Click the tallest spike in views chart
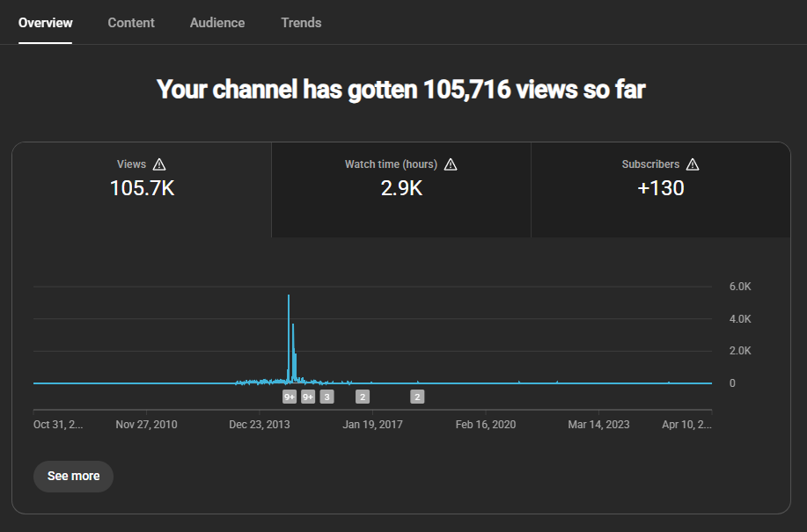The width and height of the screenshot is (807, 532). [289, 339]
